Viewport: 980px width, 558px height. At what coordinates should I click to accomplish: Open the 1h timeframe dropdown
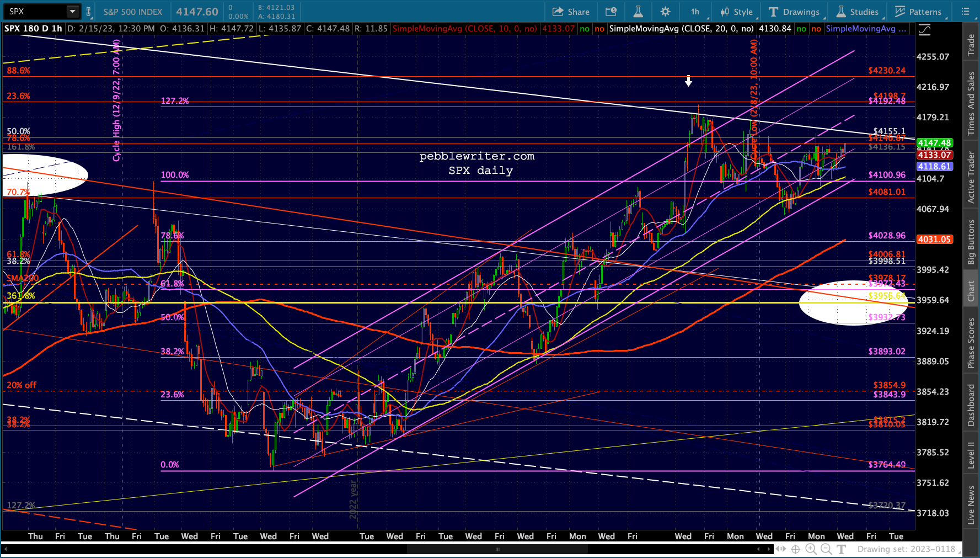pos(696,12)
